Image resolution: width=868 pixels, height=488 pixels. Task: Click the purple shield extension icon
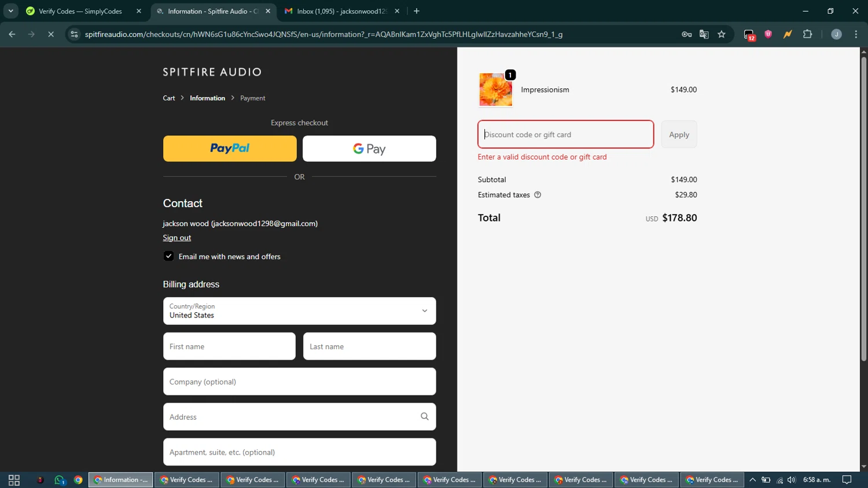[x=768, y=34]
